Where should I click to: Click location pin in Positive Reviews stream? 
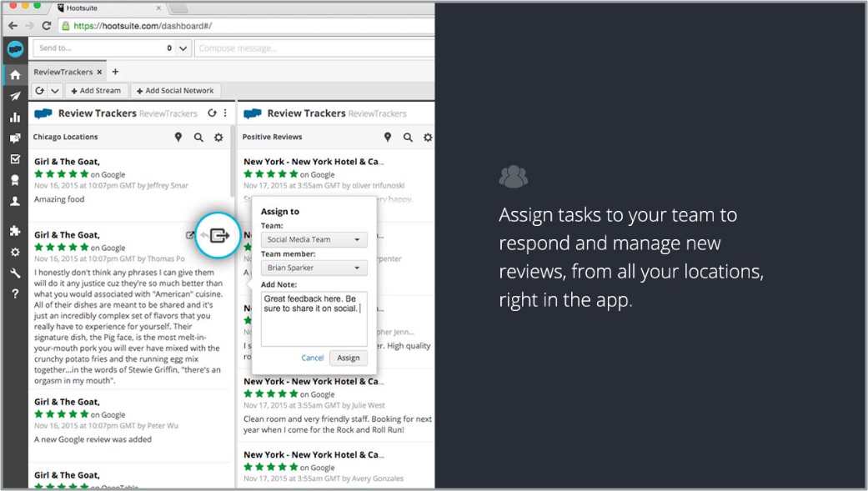tap(388, 137)
